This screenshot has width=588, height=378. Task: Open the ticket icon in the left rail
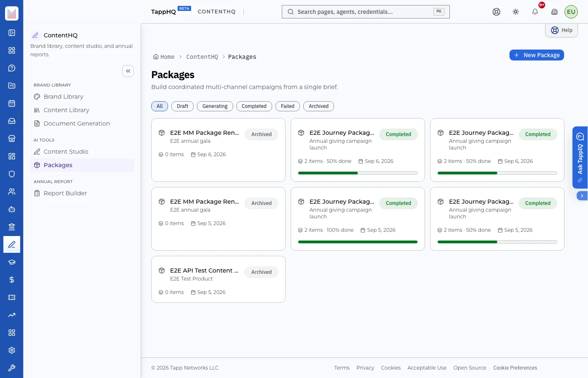12,297
